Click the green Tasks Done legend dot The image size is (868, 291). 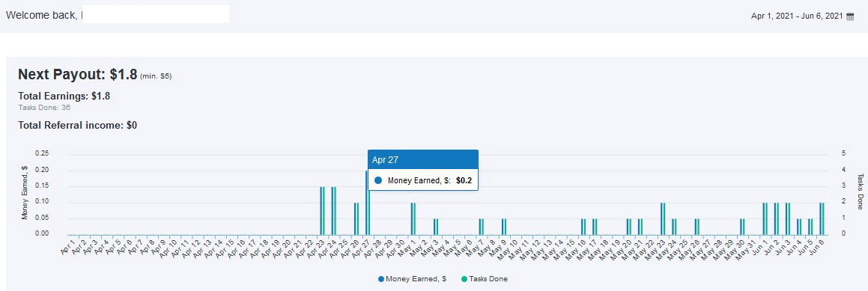pos(464,279)
